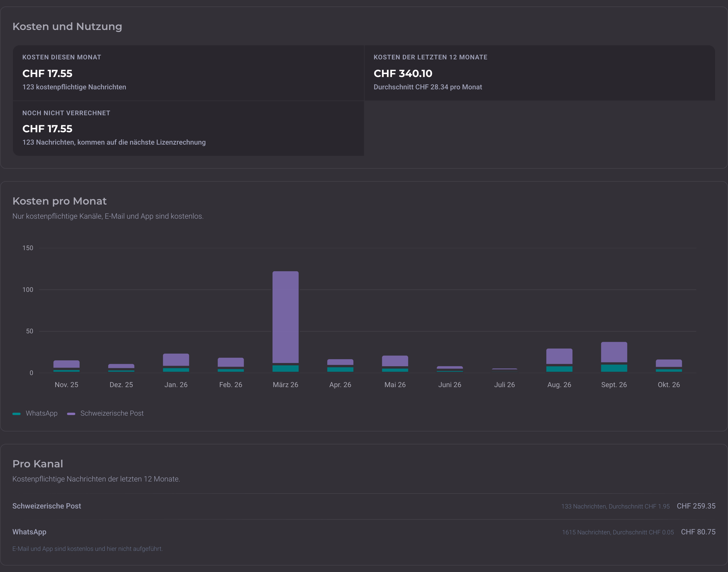The width and height of the screenshot is (728, 572).
Task: Click the 'Feb. 26' axis label
Action: (231, 385)
